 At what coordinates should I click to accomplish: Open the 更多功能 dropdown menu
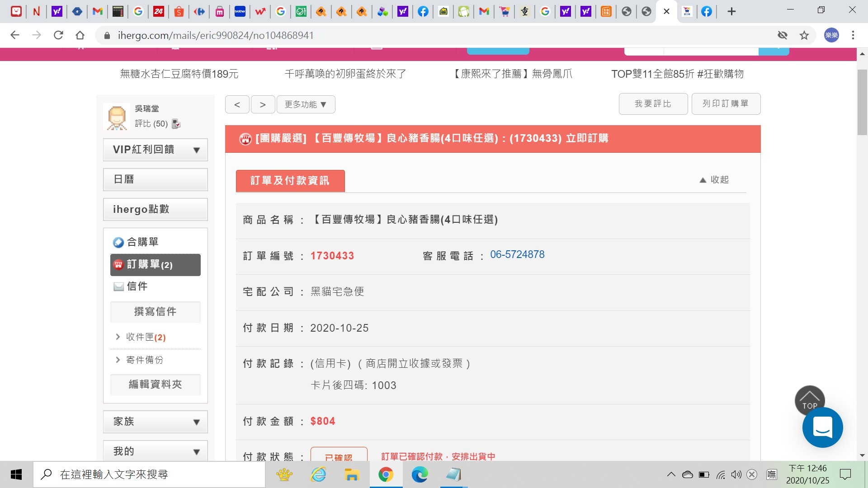[306, 104]
